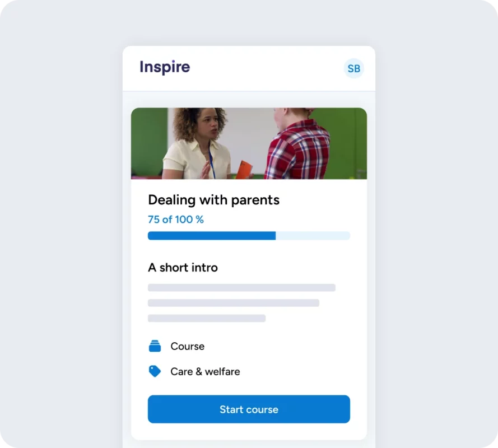Click the A short intro heading

pyautogui.click(x=183, y=268)
